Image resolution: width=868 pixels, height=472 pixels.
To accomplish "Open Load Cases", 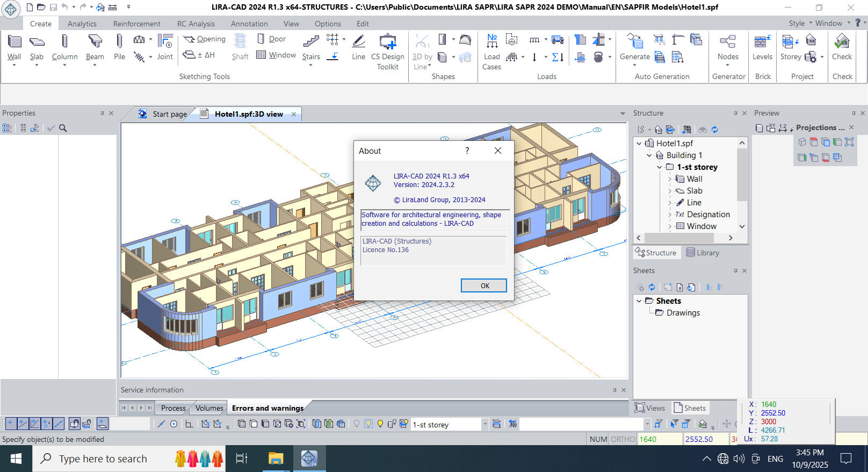I will (x=491, y=52).
